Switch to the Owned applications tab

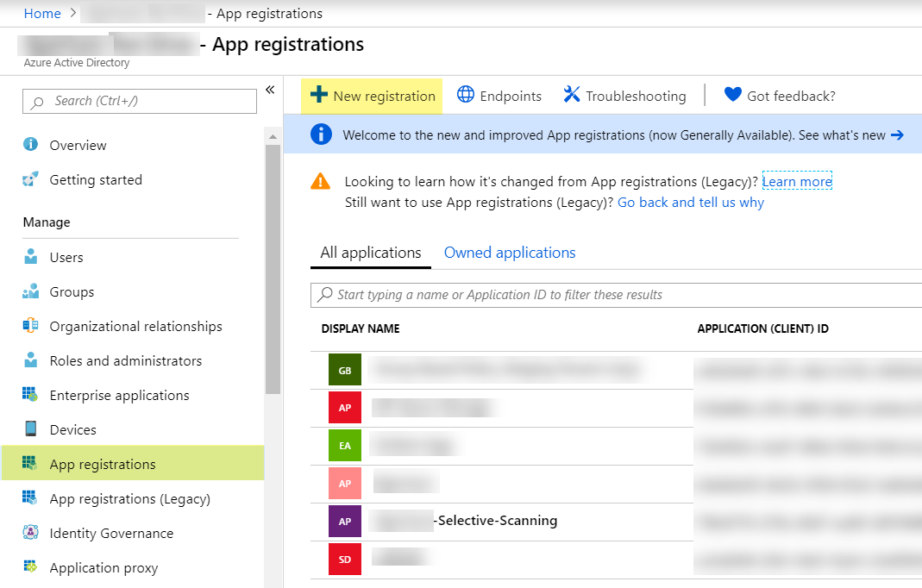[509, 252]
